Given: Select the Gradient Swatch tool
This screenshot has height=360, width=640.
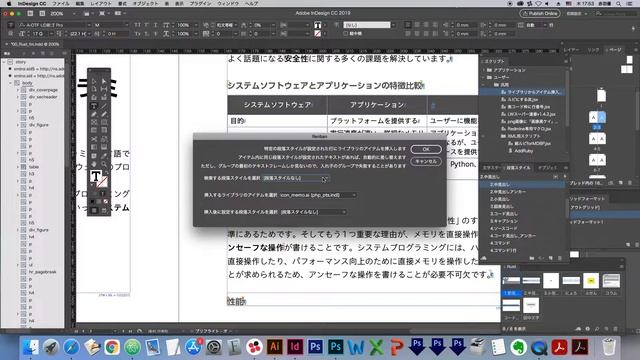Looking at the screenshot, I should [x=94, y=147].
